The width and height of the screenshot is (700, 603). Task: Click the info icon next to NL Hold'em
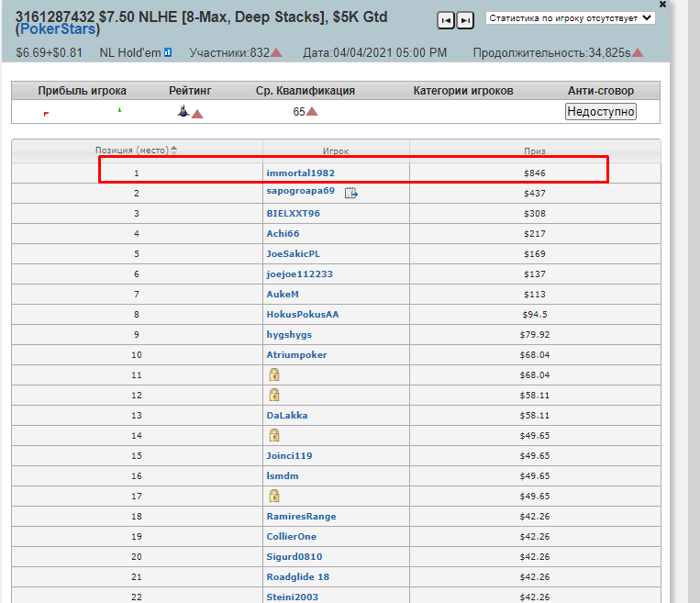tap(168, 52)
